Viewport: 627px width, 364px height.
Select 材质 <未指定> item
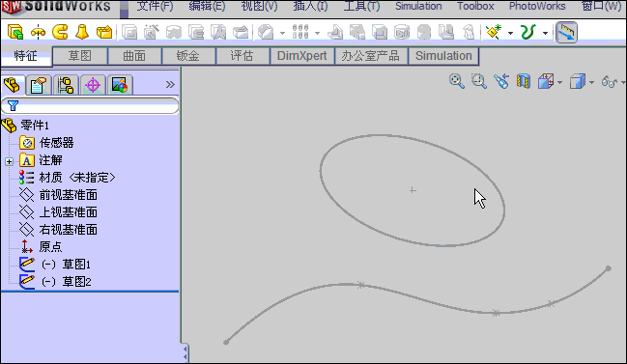(x=77, y=178)
